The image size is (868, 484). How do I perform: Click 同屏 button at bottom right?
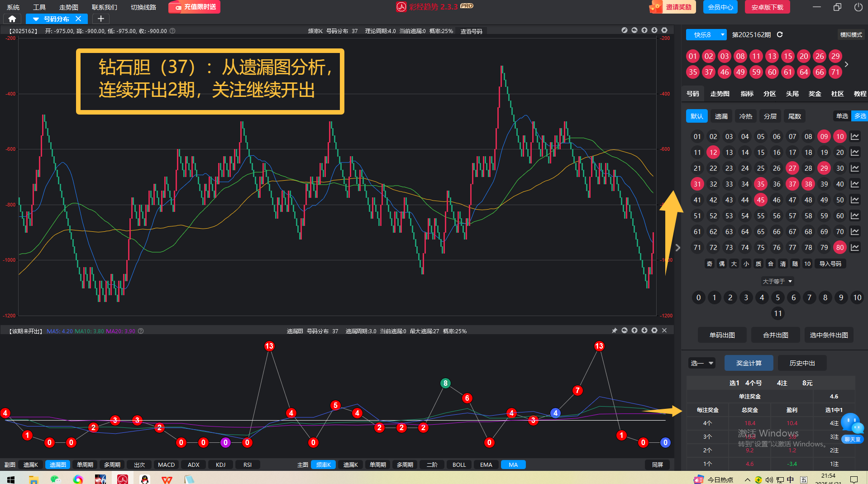[x=658, y=465]
